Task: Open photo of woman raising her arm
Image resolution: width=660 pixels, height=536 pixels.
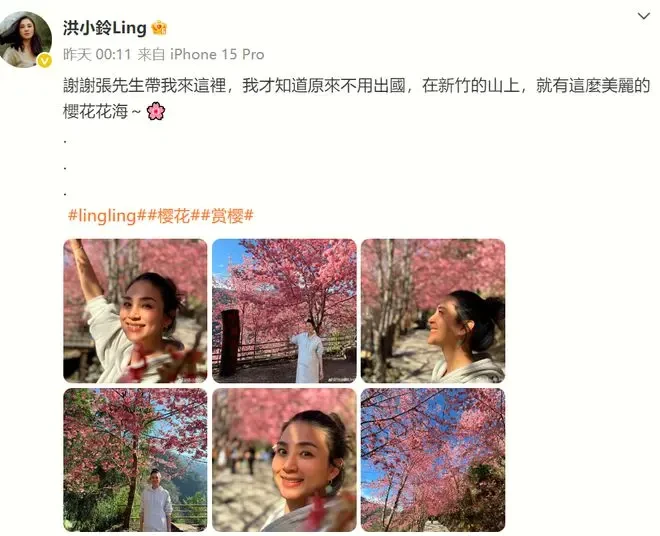Action: (x=135, y=311)
